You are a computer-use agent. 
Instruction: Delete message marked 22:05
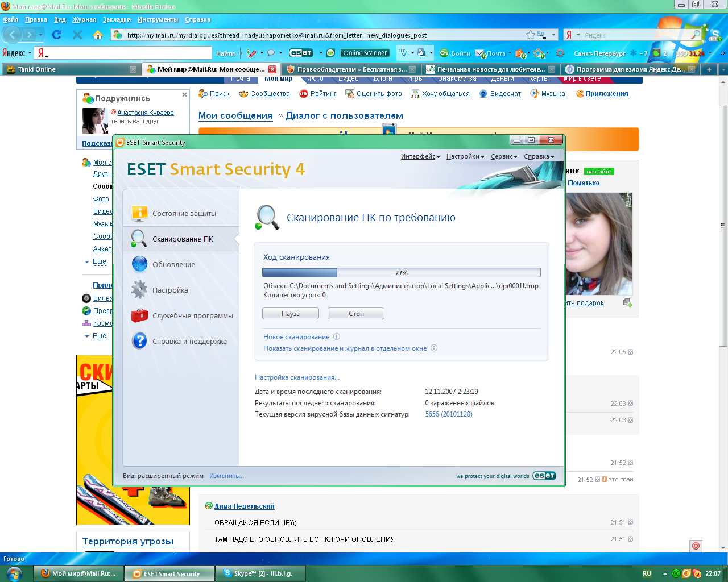click(630, 352)
